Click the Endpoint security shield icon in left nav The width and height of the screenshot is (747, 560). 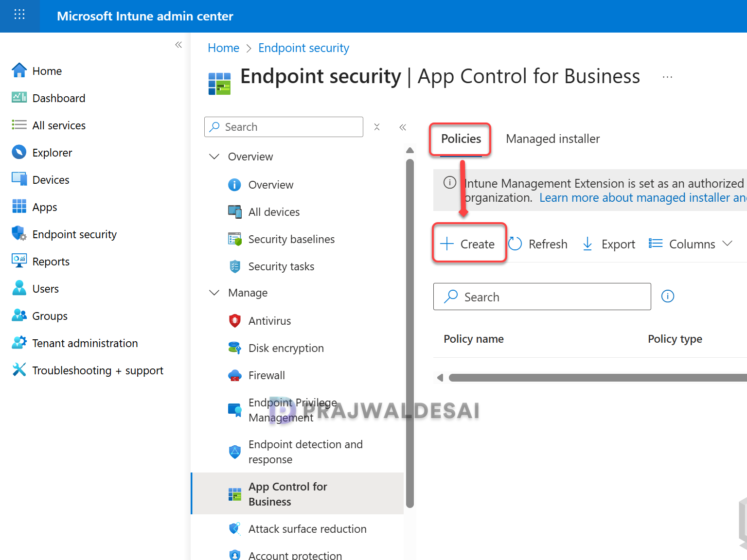tap(19, 234)
